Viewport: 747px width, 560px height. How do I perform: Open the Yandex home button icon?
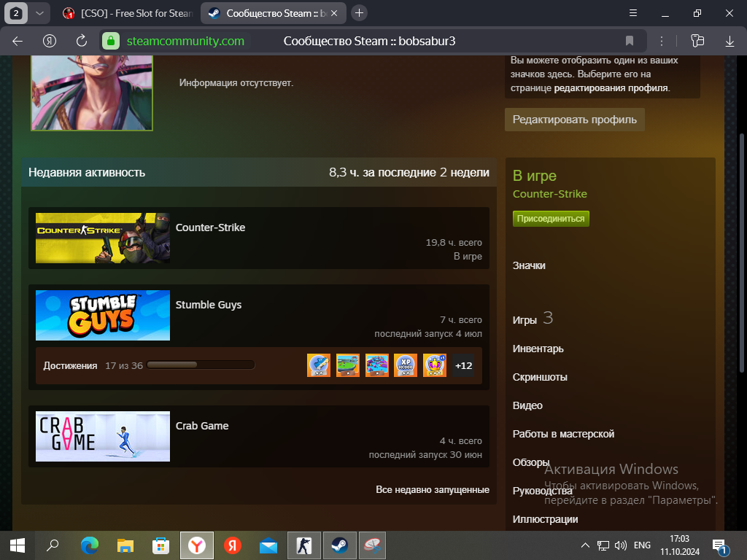[x=50, y=41]
